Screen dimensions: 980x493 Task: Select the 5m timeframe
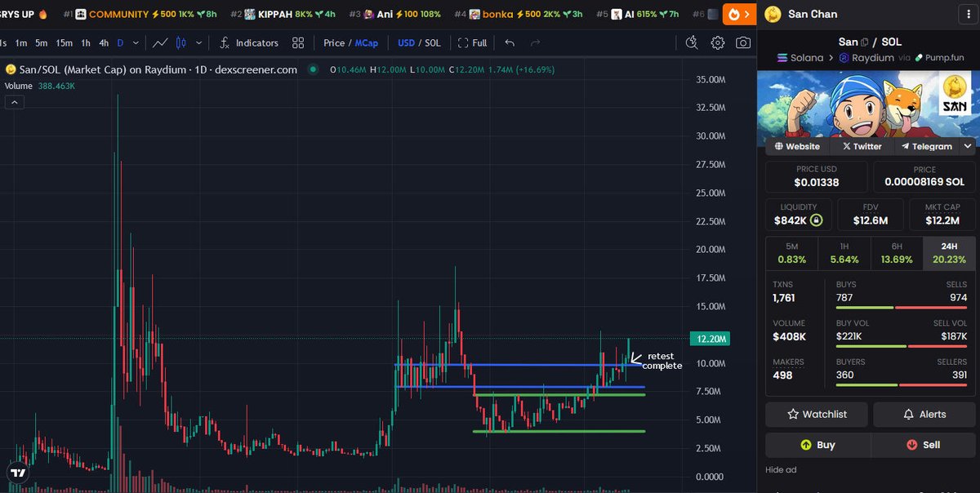[41, 42]
